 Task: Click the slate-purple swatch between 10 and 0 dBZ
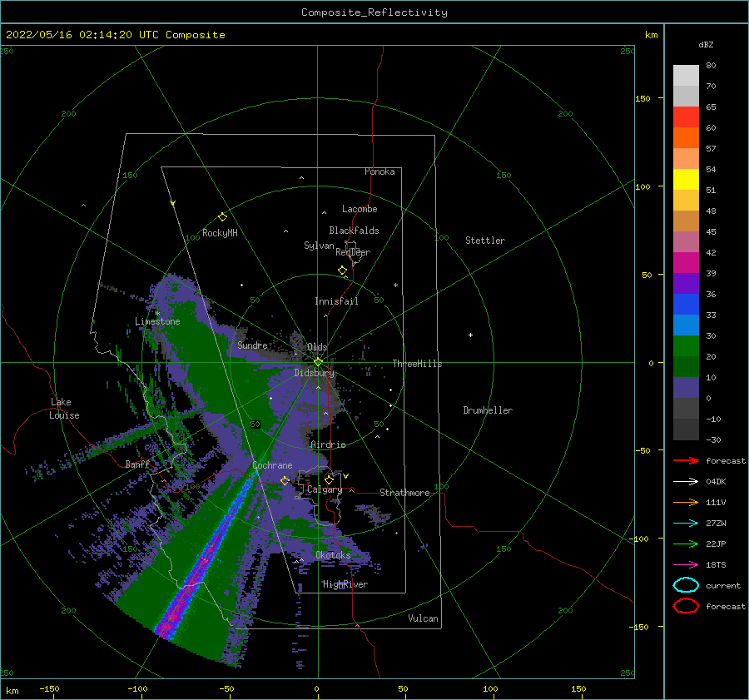point(686,388)
